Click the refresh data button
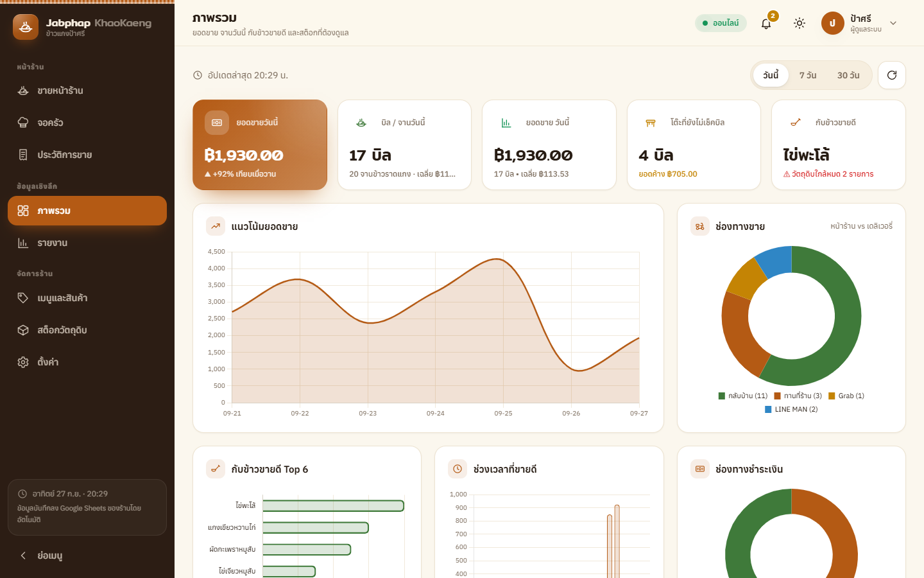Viewport: 924px width, 578px height. click(x=892, y=75)
